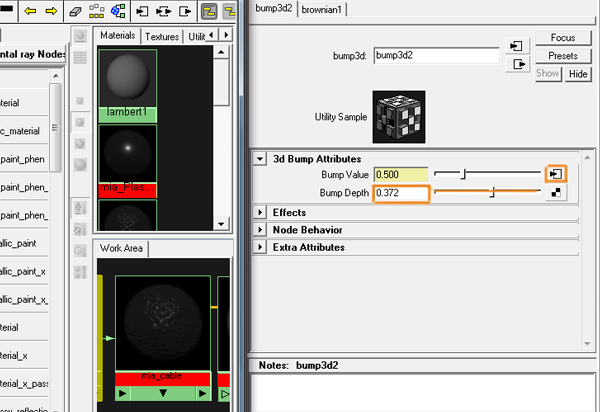Open the Presets button menu
The width and height of the screenshot is (600, 412).
tap(563, 55)
